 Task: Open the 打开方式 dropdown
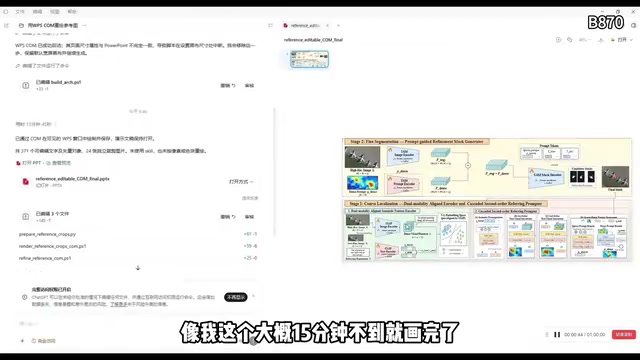(x=241, y=182)
